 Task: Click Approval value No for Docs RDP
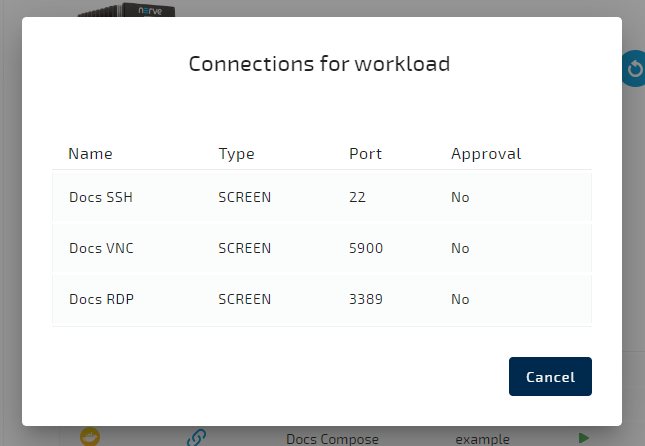point(460,299)
